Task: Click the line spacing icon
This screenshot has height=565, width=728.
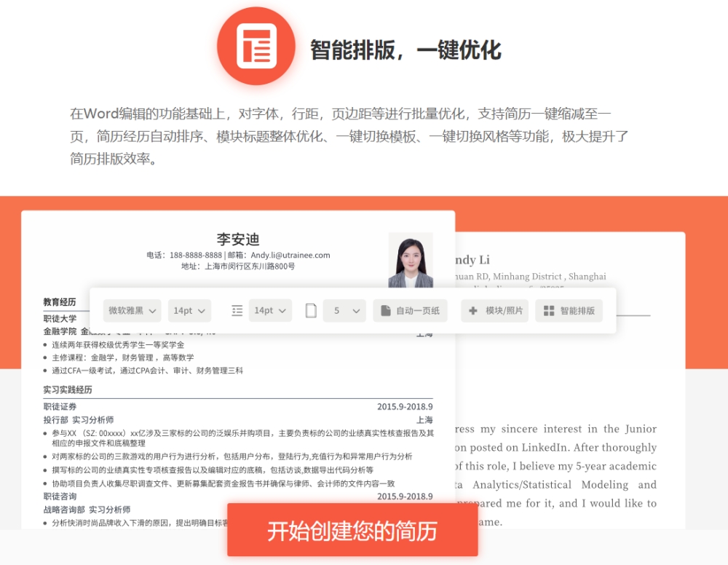Action: (237, 311)
